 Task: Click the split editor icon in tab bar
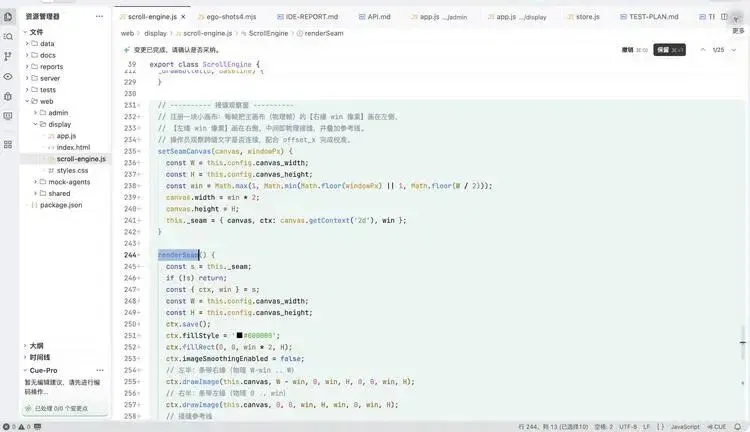pyautogui.click(x=724, y=17)
